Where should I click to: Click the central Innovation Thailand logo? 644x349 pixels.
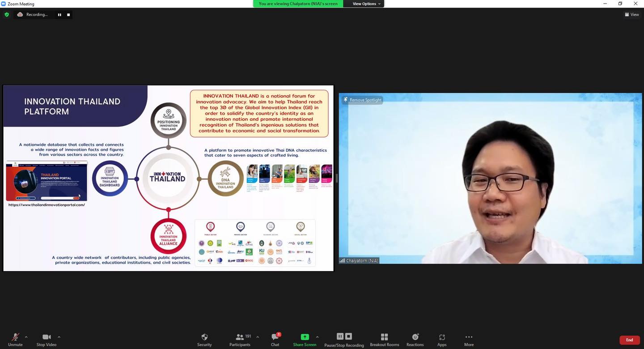(167, 178)
